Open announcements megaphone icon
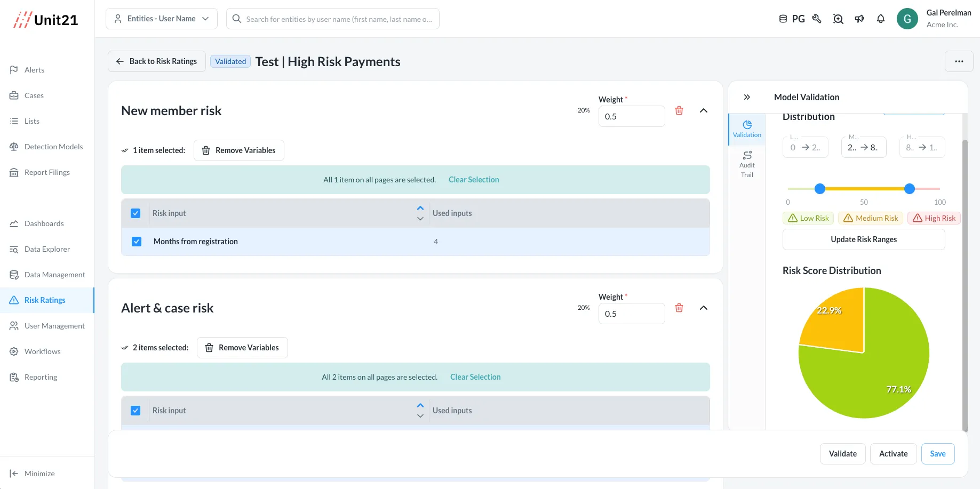980x489 pixels. click(x=859, y=19)
